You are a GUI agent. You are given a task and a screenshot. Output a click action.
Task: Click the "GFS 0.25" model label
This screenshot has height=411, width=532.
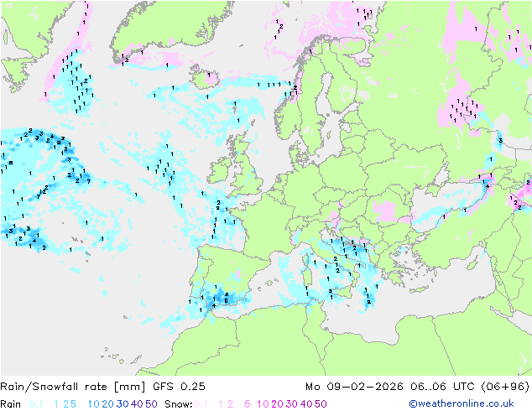179,387
